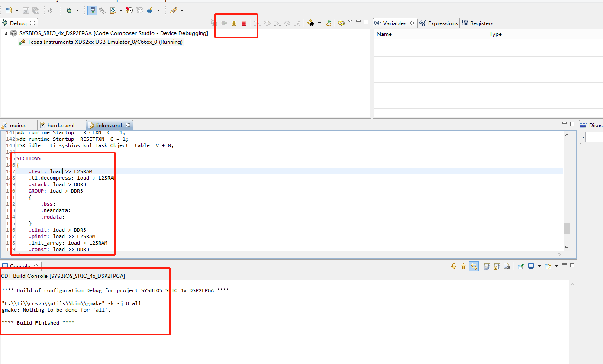
Task: Switch to the Registers tab
Action: (477, 23)
